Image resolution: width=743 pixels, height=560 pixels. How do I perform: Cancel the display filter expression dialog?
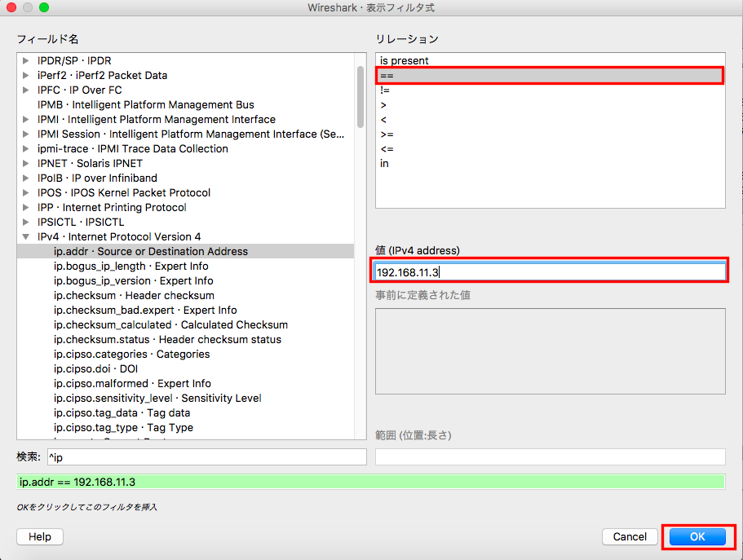tap(630, 537)
